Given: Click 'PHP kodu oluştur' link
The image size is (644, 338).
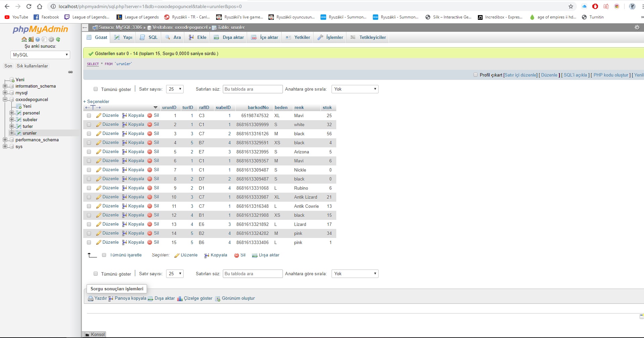Looking at the screenshot, I should (610, 75).
